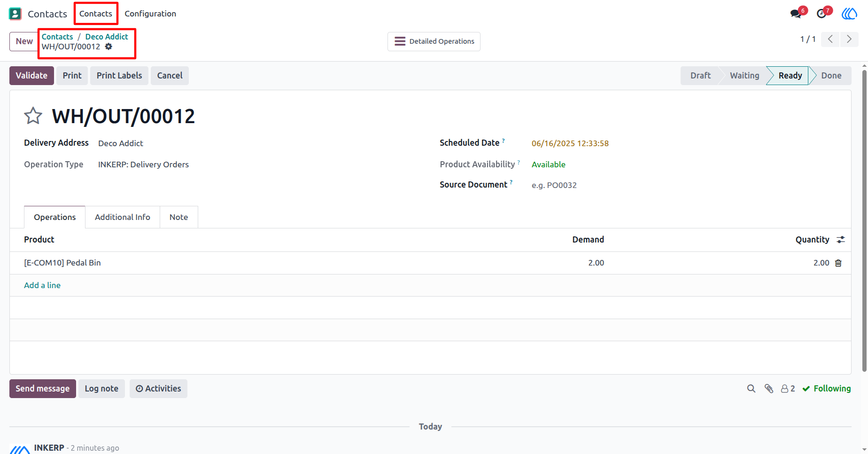The image size is (868, 454).
Task: Cancel the transfer
Action: point(170,76)
